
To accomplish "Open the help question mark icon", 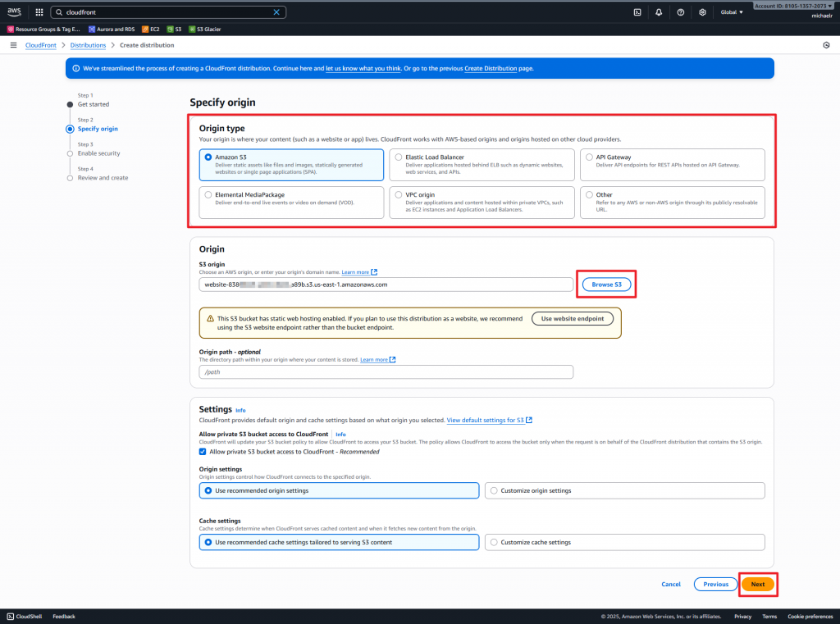I will [x=680, y=11].
